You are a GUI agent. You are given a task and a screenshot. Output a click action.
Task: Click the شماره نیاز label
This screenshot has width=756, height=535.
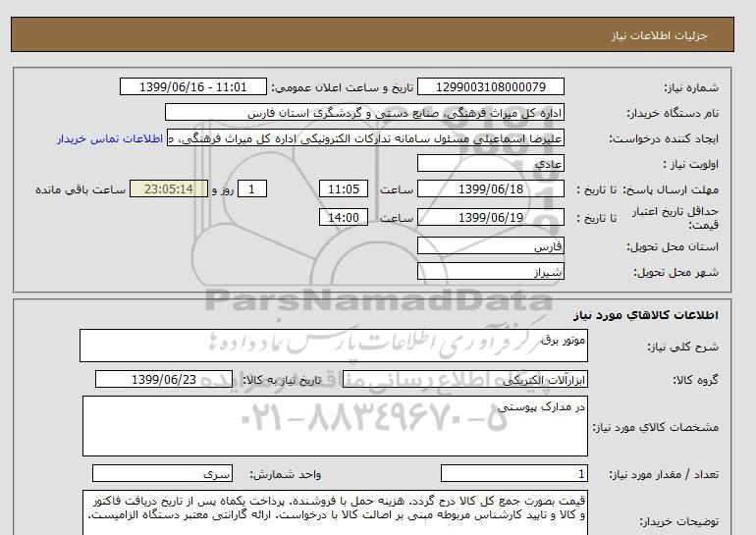691,87
